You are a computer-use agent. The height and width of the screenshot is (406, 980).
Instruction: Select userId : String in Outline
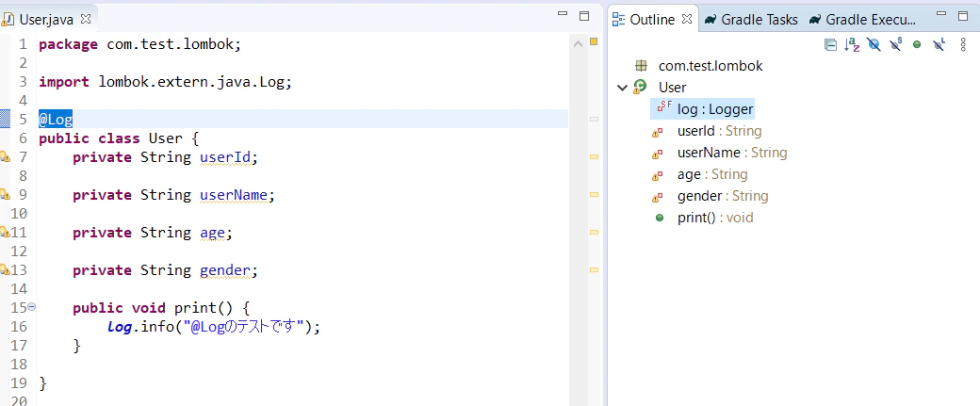719,131
